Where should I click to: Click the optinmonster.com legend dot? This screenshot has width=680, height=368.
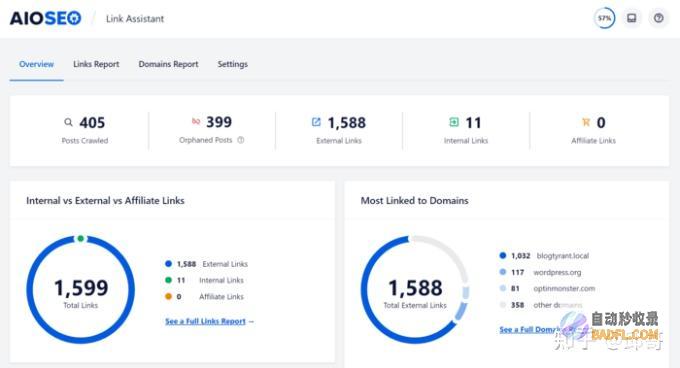[503, 288]
